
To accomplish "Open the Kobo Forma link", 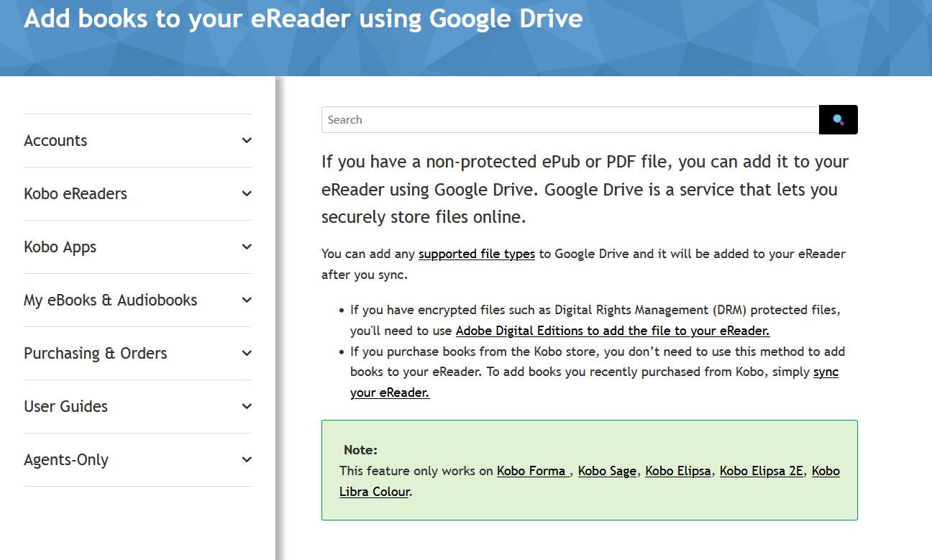I will coord(531,471).
